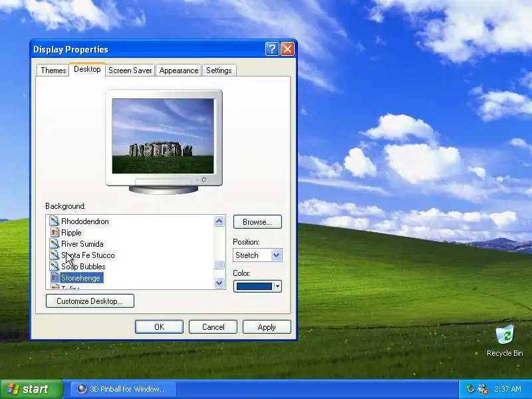The width and height of the screenshot is (532, 399).
Task: Open the Screen Saver tab
Action: click(x=130, y=70)
